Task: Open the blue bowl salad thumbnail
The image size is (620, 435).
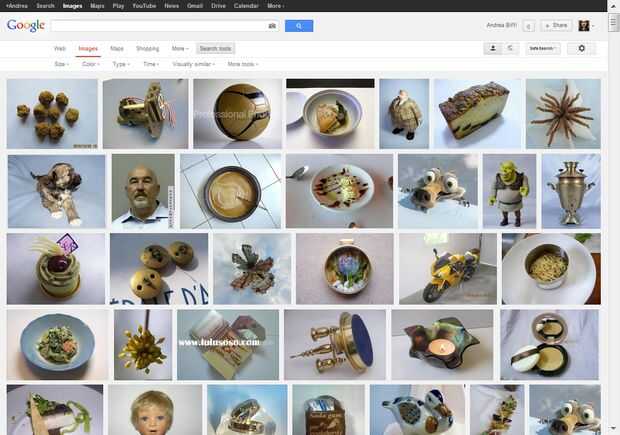Action: (57, 344)
